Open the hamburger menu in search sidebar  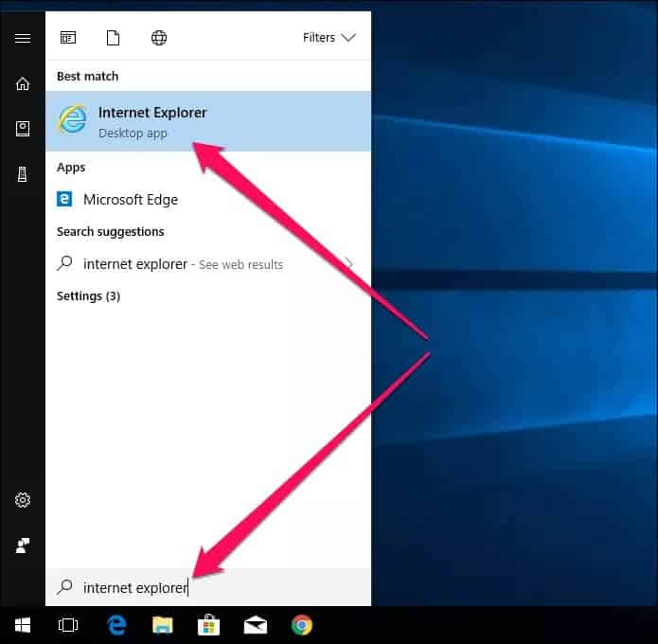pyautogui.click(x=23, y=38)
